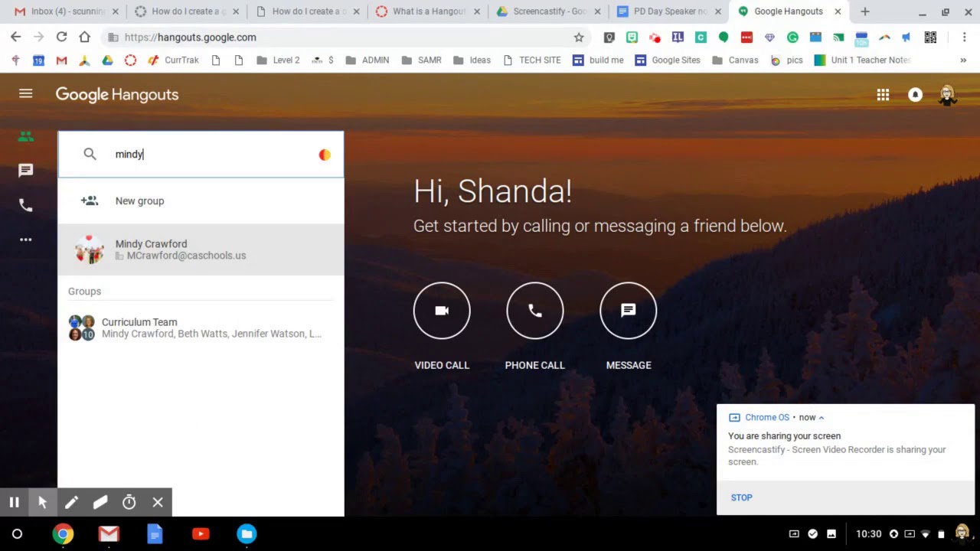
Task: Select contact Mindy Crawford
Action: [x=201, y=249]
